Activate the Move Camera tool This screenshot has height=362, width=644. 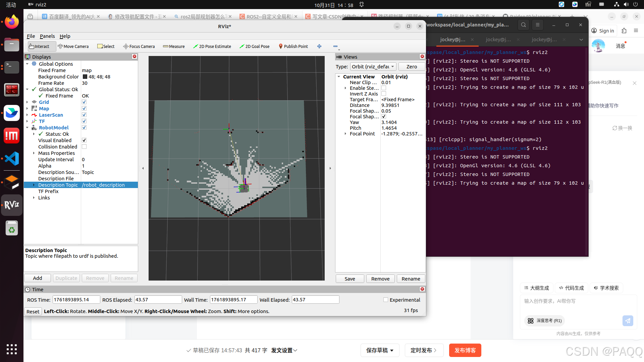click(x=73, y=46)
